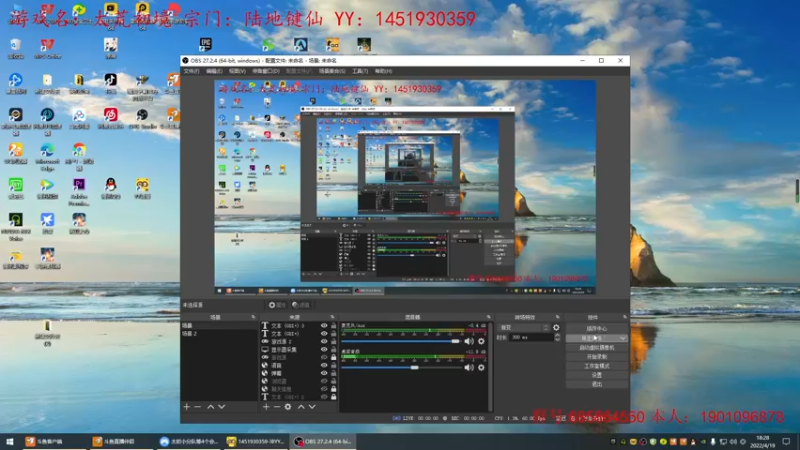Toggle the eye icon for the 弹幕 source
This screenshot has width=800, height=450.
[324, 373]
